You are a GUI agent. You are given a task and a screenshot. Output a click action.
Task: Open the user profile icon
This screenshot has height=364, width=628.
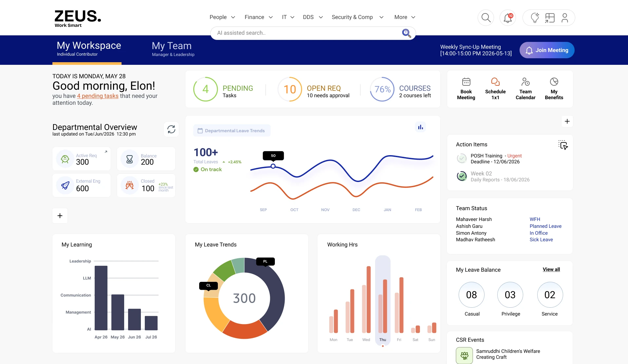[565, 18]
